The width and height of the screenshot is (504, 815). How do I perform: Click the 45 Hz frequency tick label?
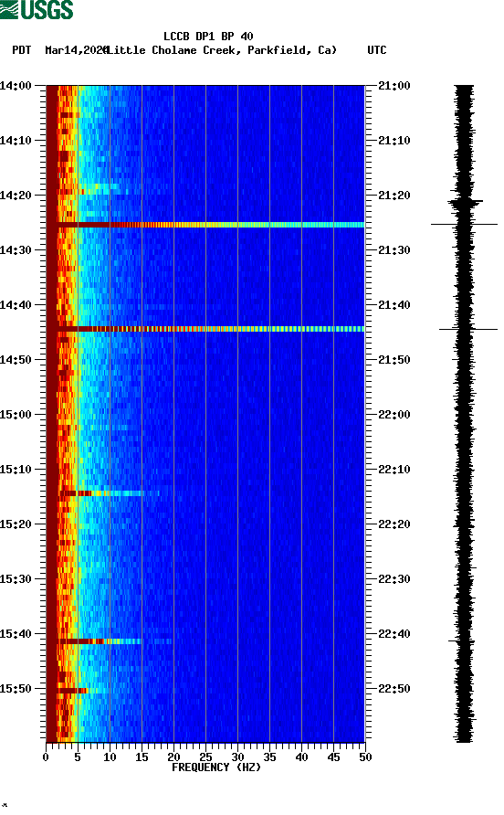333,757
